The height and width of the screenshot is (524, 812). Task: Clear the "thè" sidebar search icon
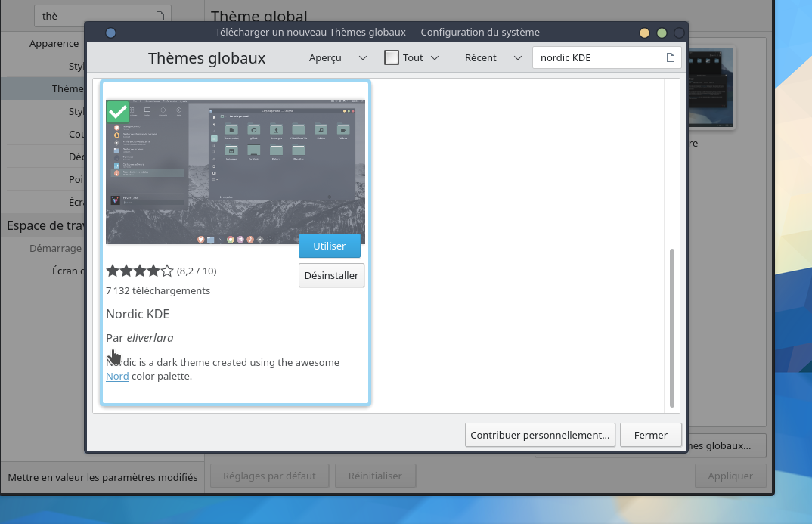click(160, 16)
